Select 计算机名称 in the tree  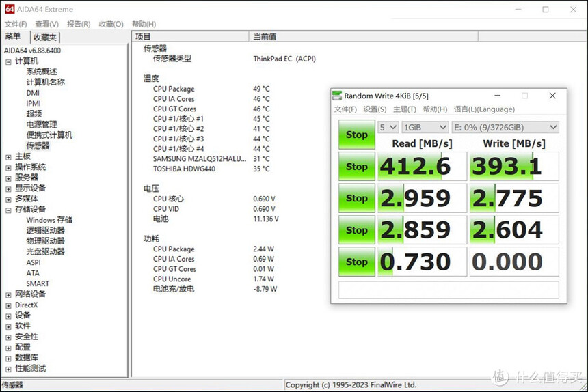click(x=45, y=82)
